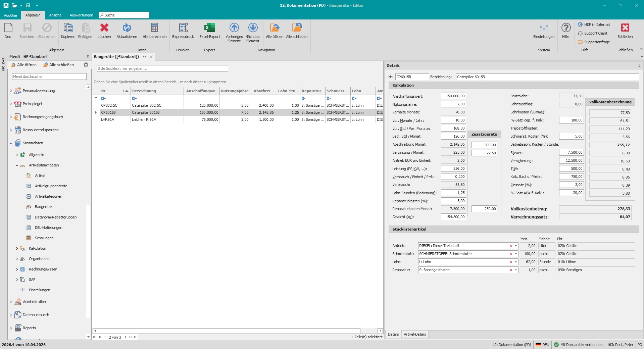Click the Support Client link

pos(596,33)
